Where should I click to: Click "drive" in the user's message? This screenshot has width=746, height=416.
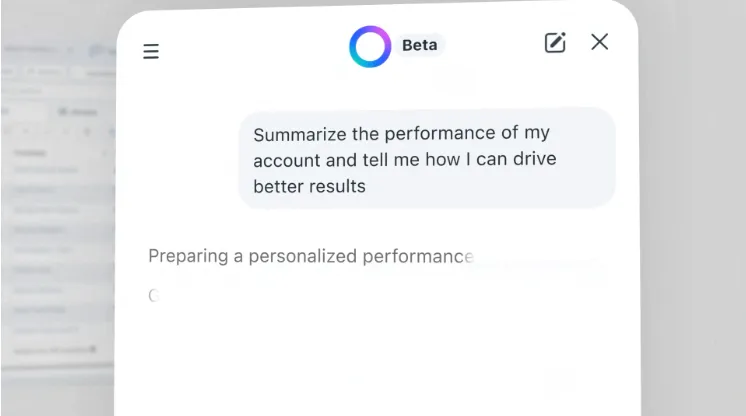click(535, 160)
